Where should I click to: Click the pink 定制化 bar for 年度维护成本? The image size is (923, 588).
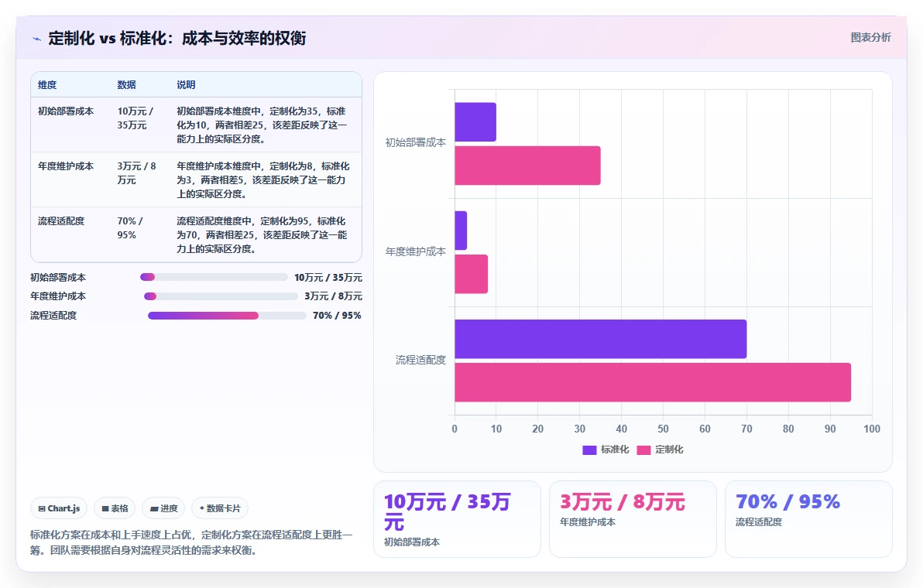[x=471, y=274]
